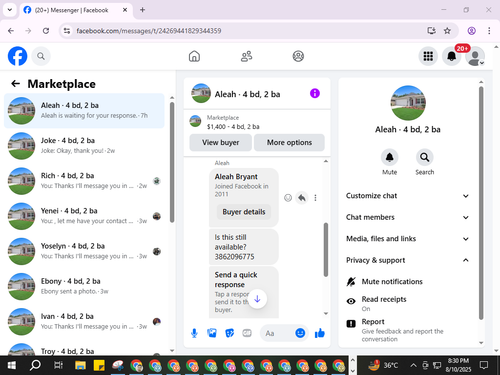Open File Explorer from the taskbar
This screenshot has width=500, height=375.
click(x=80, y=365)
